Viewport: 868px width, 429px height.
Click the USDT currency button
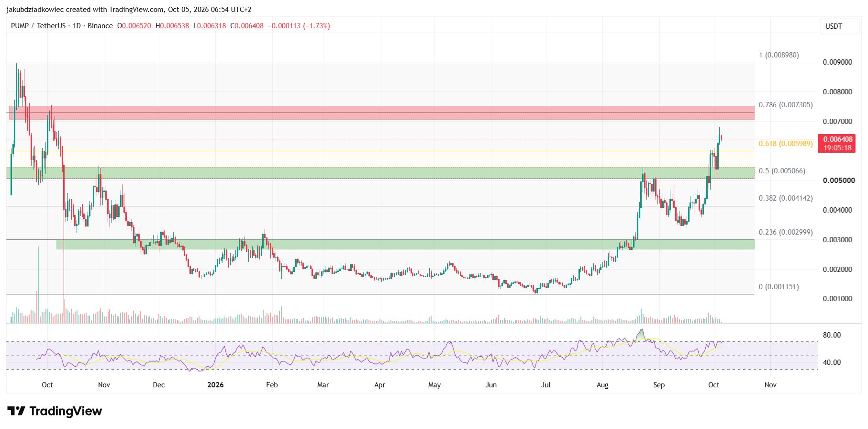[x=839, y=26]
